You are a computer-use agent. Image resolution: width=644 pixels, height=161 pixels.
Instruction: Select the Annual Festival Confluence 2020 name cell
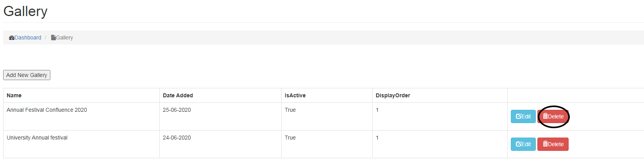coord(47,110)
